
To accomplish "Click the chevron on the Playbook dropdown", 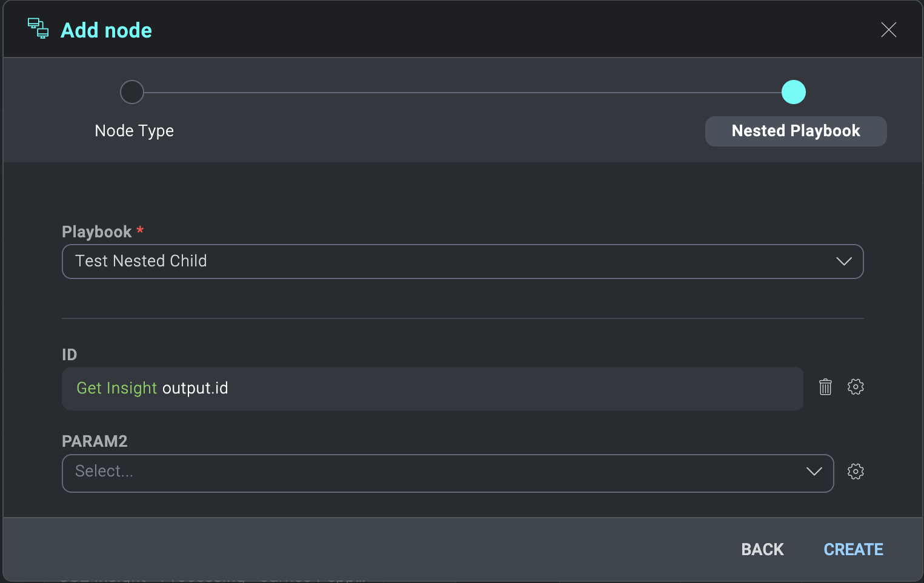I will tap(843, 262).
